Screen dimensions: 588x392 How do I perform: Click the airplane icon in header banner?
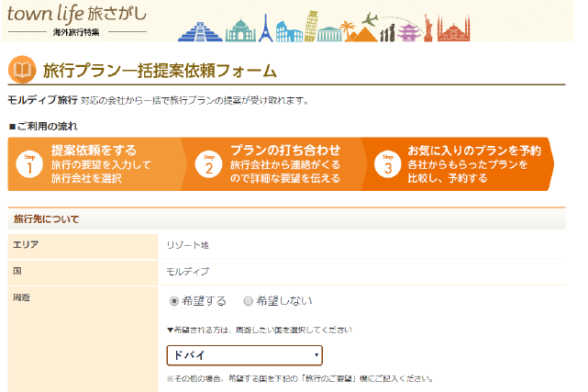pos(370,18)
